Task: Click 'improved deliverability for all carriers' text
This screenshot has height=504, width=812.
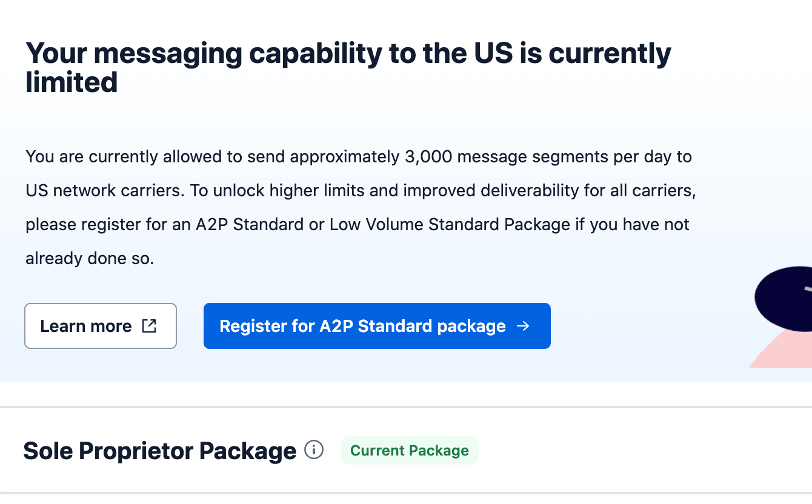Action: (549, 191)
